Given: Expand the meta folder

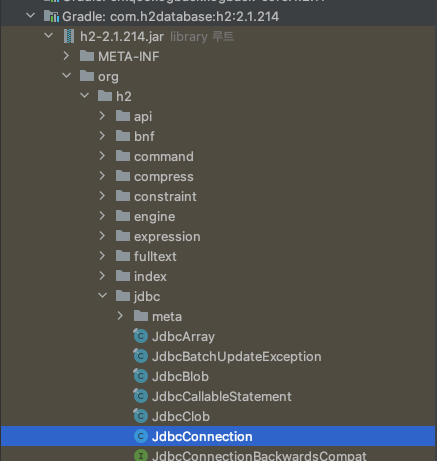Looking at the screenshot, I should [x=120, y=316].
